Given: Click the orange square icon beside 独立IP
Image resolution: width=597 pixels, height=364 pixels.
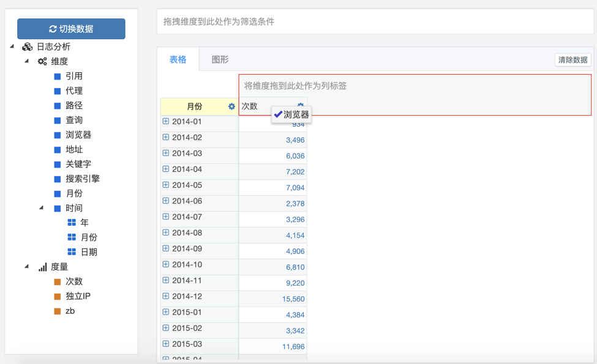Looking at the screenshot, I should pyautogui.click(x=58, y=297).
